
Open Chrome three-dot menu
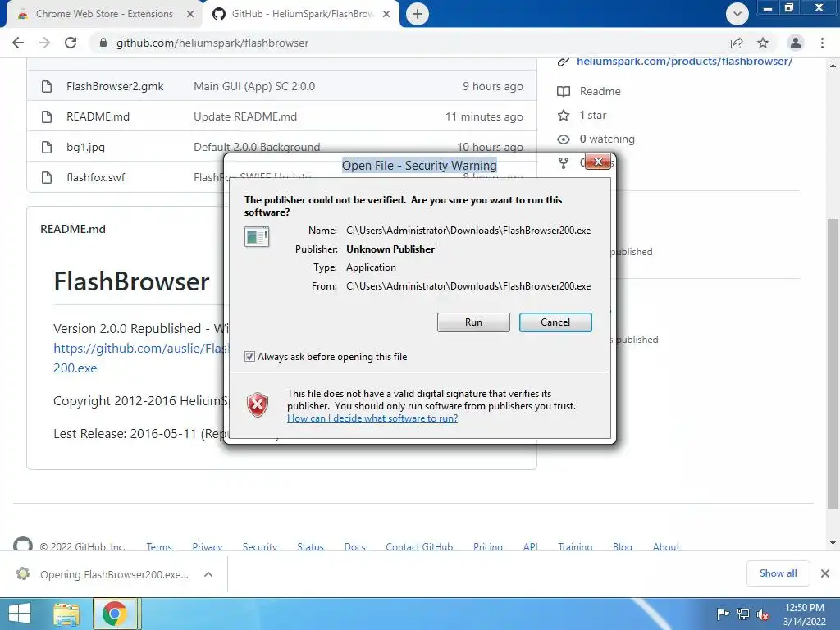point(822,43)
